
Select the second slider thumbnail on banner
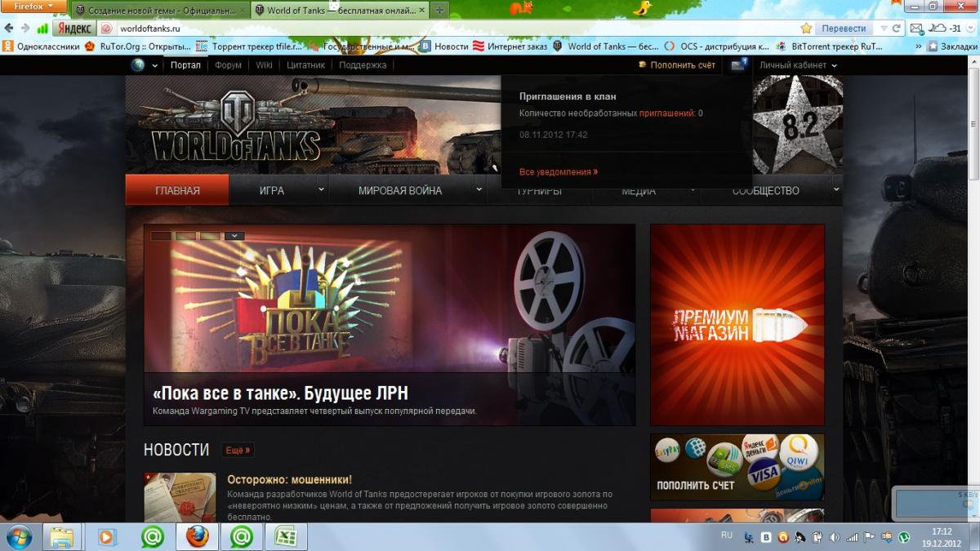[x=185, y=236]
